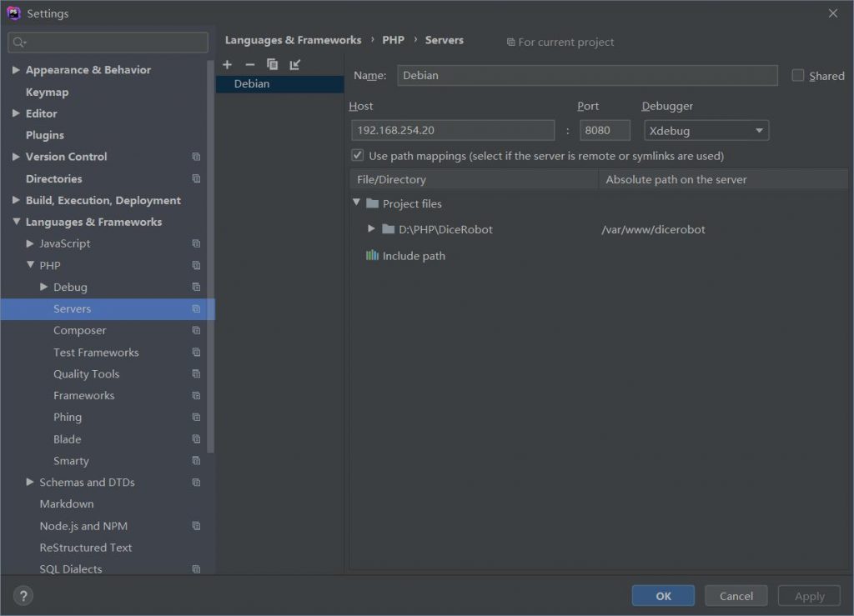
Task: Click the search magnifier icon in settings
Action: pyautogui.click(x=20, y=43)
